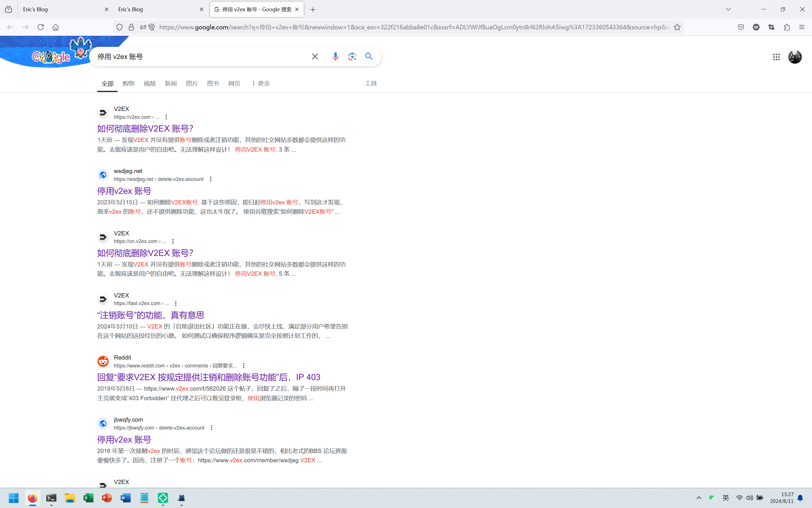Switch to the 图片 tab
Screen dimensions: 812x508
click(192, 83)
